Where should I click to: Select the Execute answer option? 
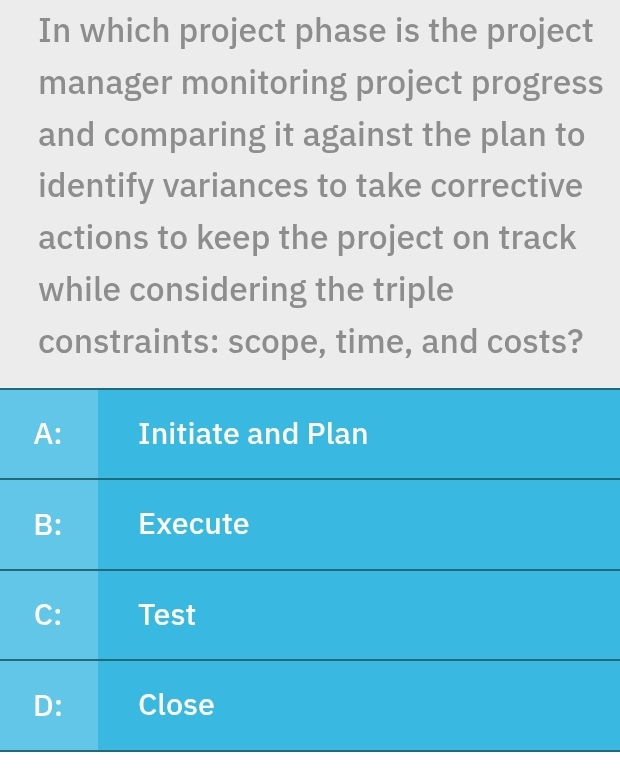pyautogui.click(x=194, y=524)
